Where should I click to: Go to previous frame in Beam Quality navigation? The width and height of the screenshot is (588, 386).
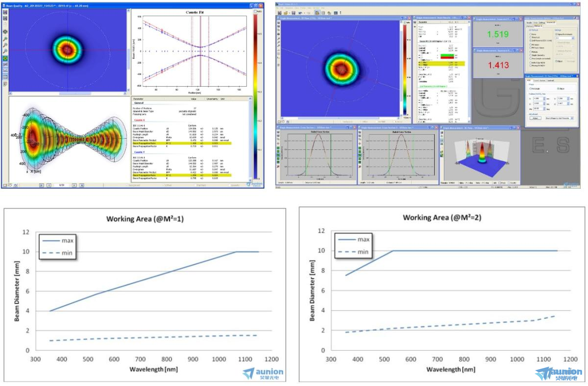coord(48,185)
